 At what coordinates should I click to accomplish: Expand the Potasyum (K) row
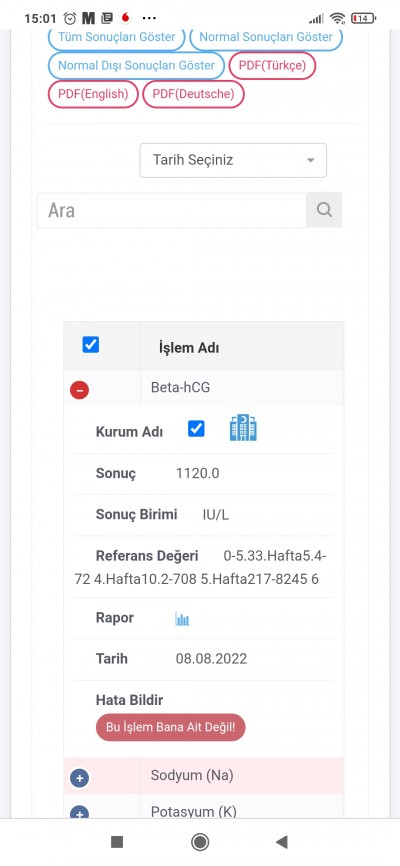pos(80,812)
